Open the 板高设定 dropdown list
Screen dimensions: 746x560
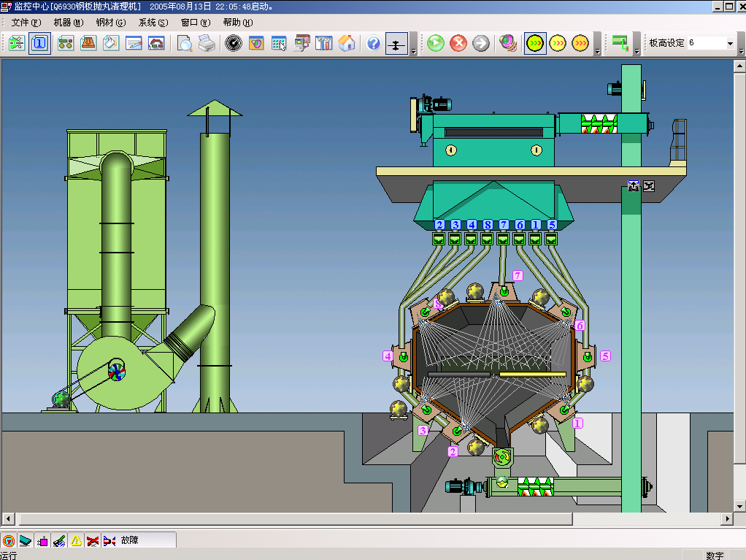(x=729, y=43)
